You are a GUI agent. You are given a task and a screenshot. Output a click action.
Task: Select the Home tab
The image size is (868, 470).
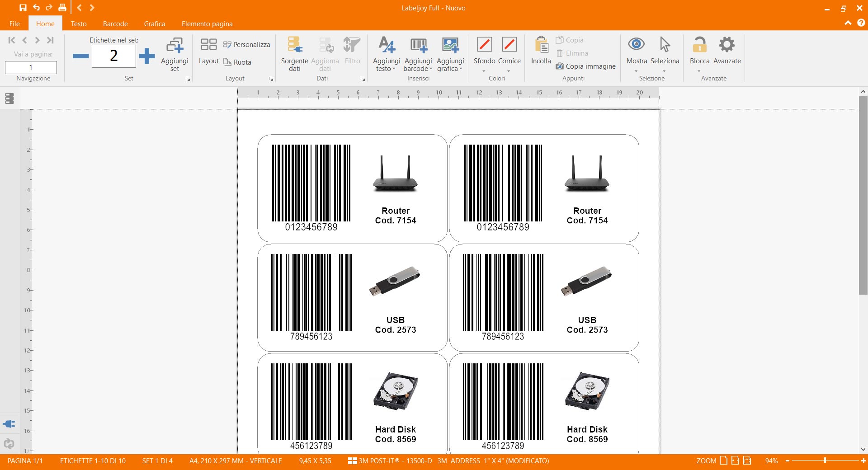45,23
